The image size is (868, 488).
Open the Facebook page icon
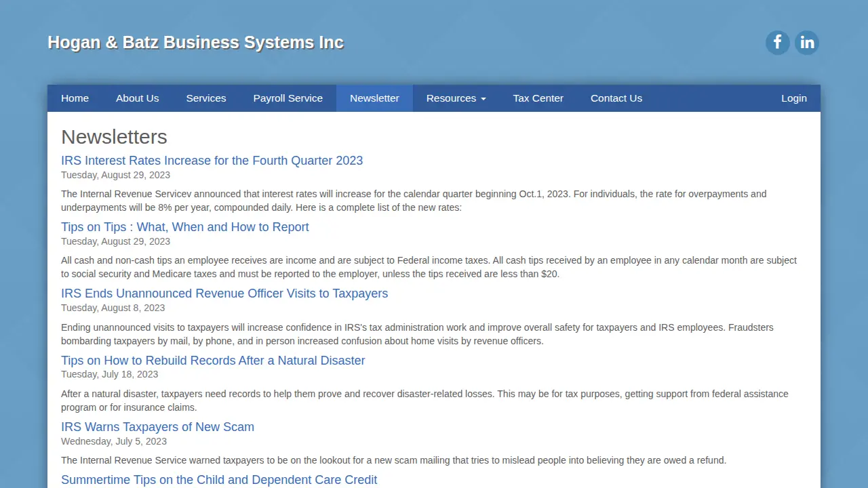pyautogui.click(x=778, y=43)
